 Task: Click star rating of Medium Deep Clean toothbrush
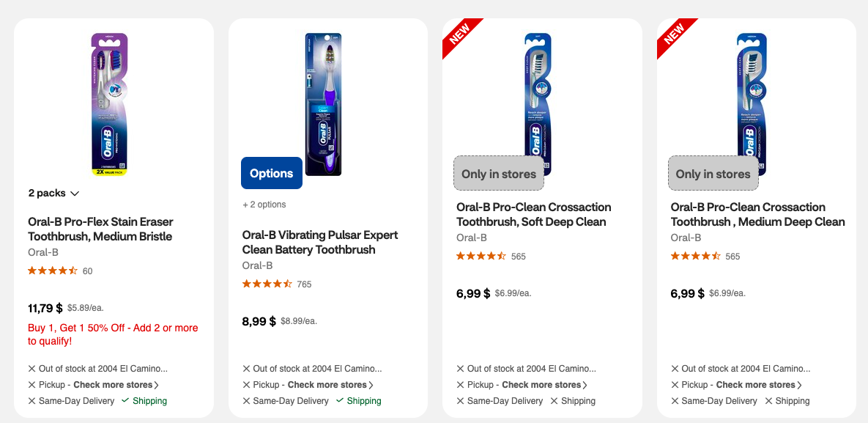[696, 256]
